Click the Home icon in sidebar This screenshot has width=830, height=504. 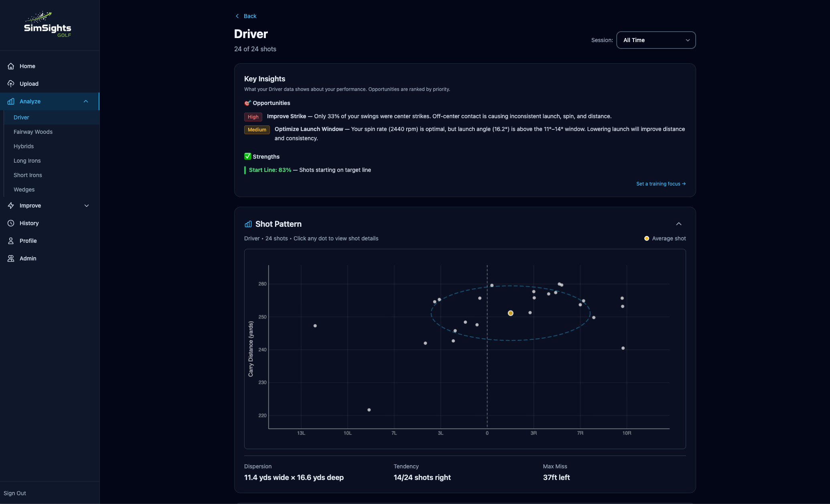[11, 66]
